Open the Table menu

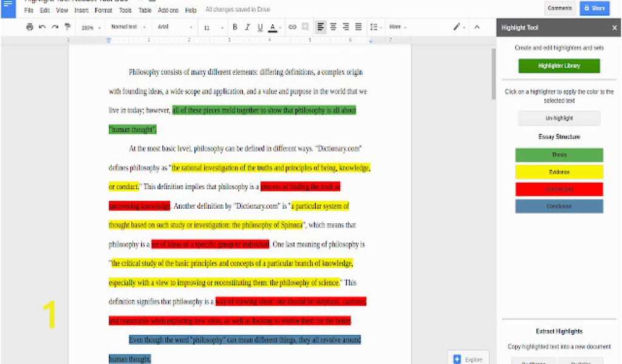(x=145, y=10)
